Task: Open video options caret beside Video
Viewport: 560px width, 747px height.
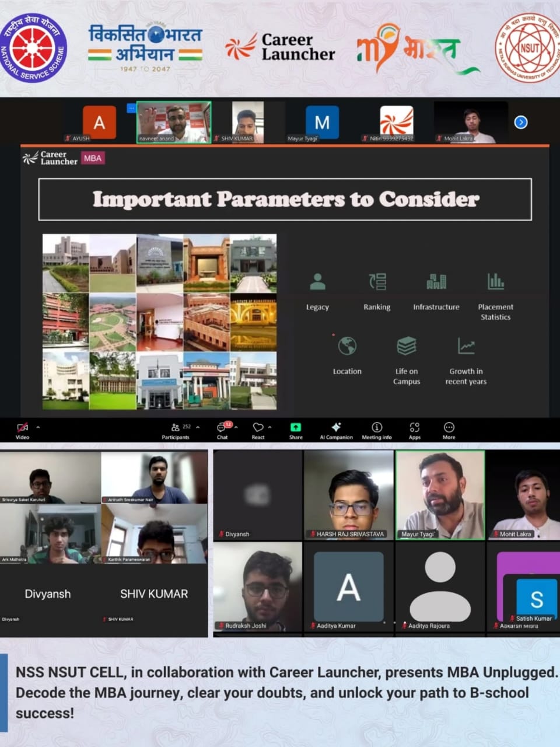Action: (x=38, y=427)
